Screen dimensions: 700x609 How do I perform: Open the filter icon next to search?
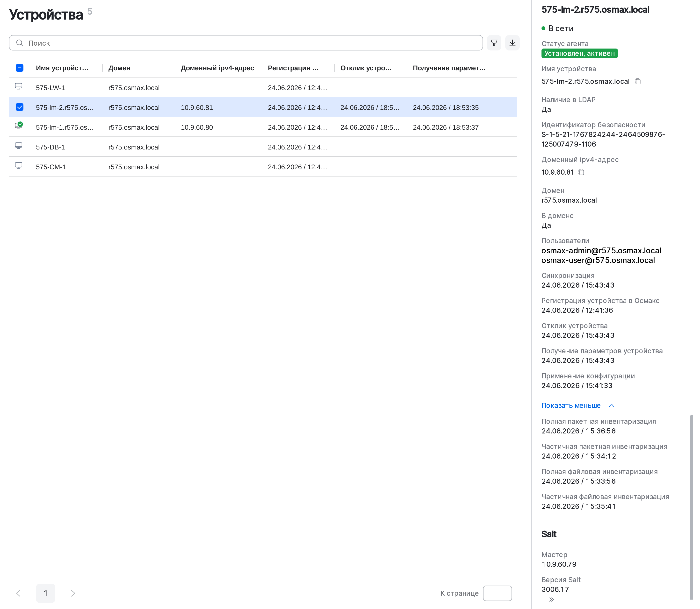[494, 43]
